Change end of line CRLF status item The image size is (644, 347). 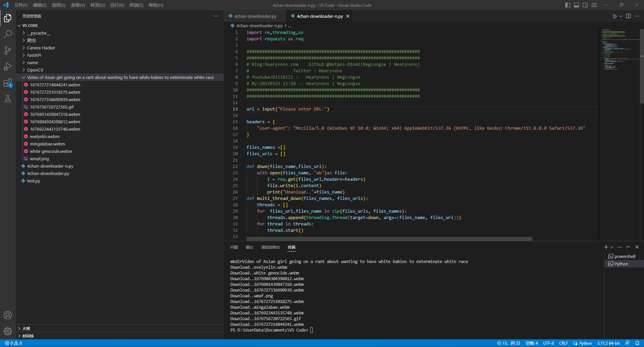click(563, 343)
